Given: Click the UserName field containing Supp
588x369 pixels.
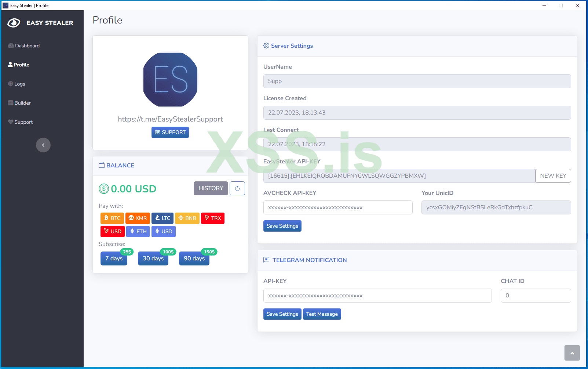Looking at the screenshot, I should point(417,81).
